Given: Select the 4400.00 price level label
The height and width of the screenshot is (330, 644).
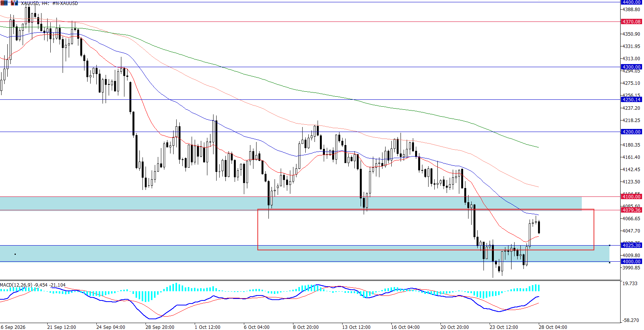Looking at the screenshot, I should point(631,2).
